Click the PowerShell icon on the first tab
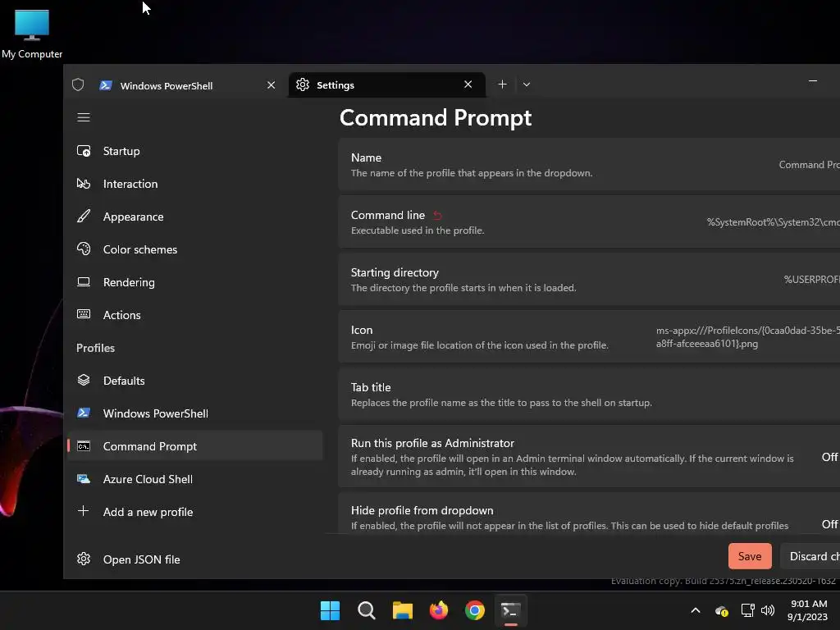 pyautogui.click(x=106, y=85)
